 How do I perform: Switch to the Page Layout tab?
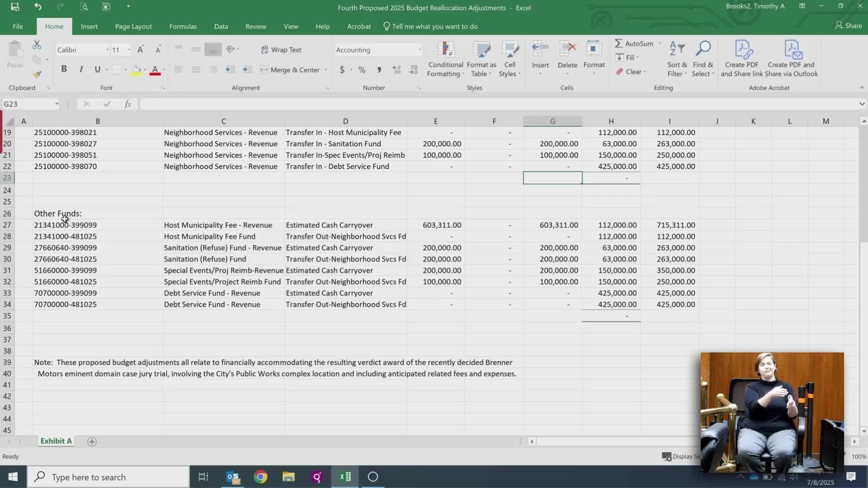(x=133, y=26)
